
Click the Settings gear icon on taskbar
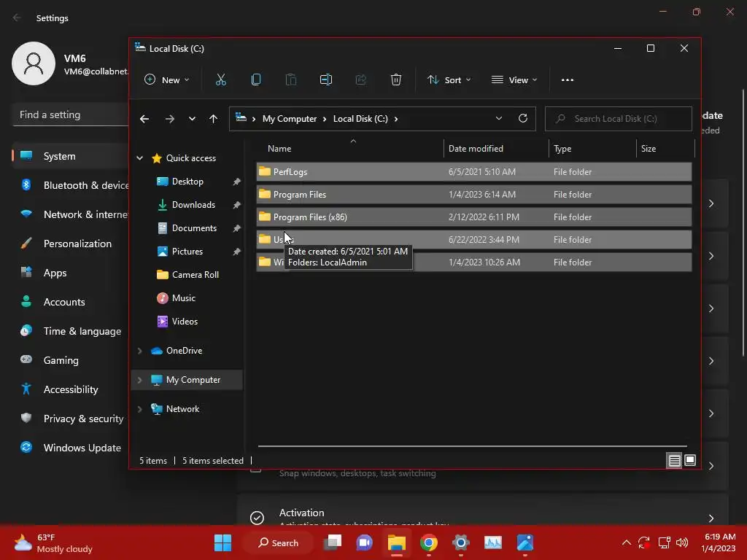(461, 542)
